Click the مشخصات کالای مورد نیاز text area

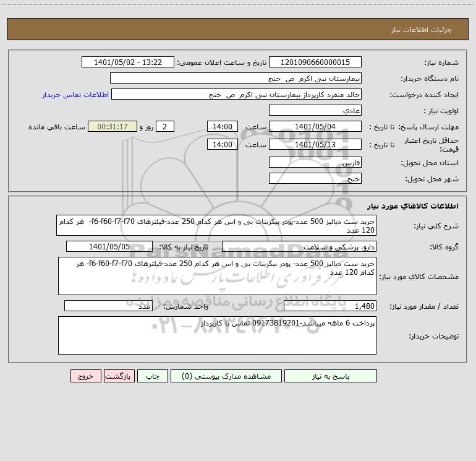tap(217, 276)
